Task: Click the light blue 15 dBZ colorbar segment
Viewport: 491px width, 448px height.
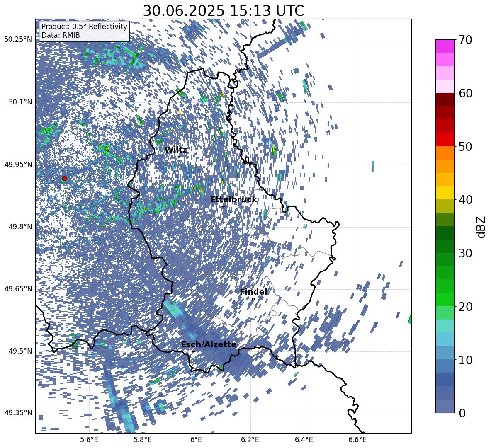Action: coord(445,339)
